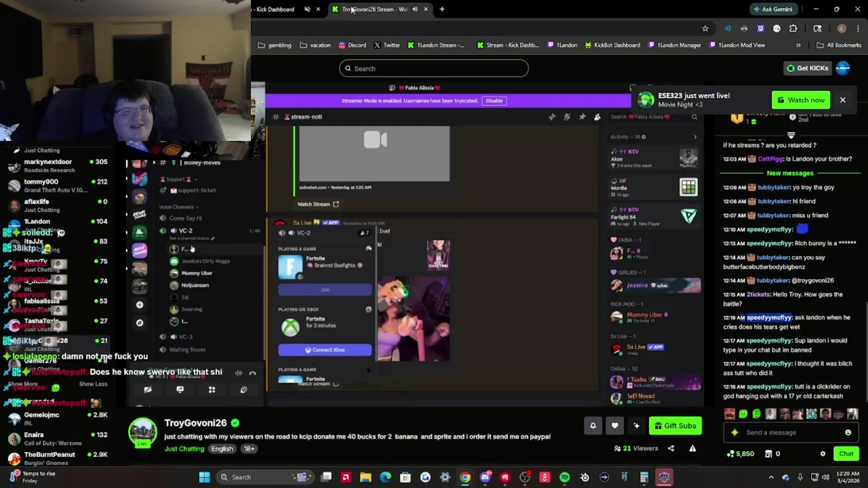Open tommy900 channel in sidebar
This screenshot has width=868, height=488.
[57, 186]
